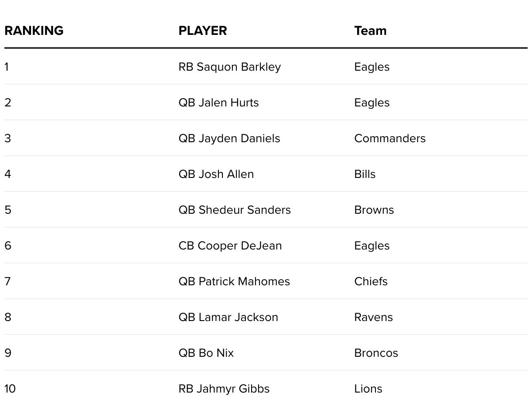
Task: Select the Browns team cell
Action: click(x=374, y=210)
